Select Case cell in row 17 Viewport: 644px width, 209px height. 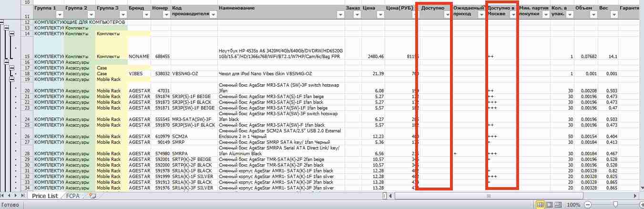111,68
